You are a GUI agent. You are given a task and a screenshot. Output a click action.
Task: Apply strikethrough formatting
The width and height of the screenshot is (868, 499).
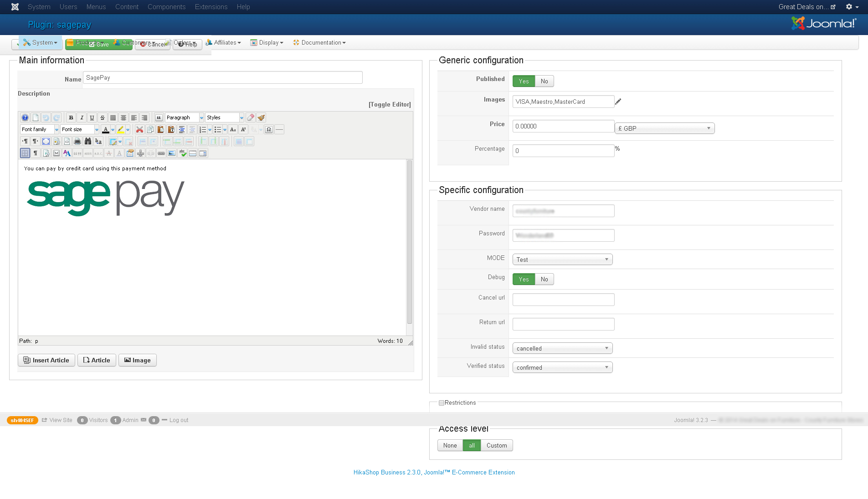pos(103,117)
